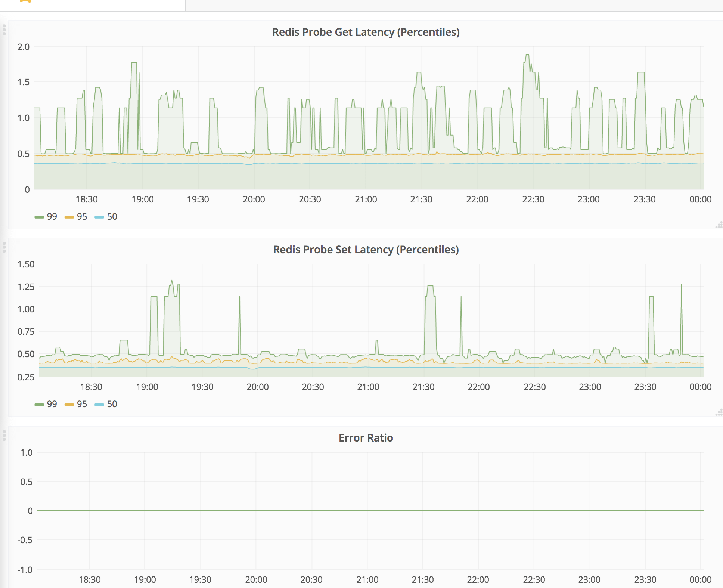Toggle 99 series in Set Latency legend
The image size is (723, 588).
[52, 404]
